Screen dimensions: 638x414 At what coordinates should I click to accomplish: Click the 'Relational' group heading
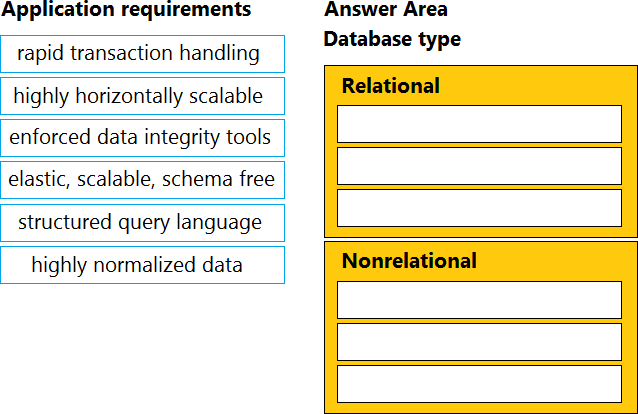coord(391,86)
